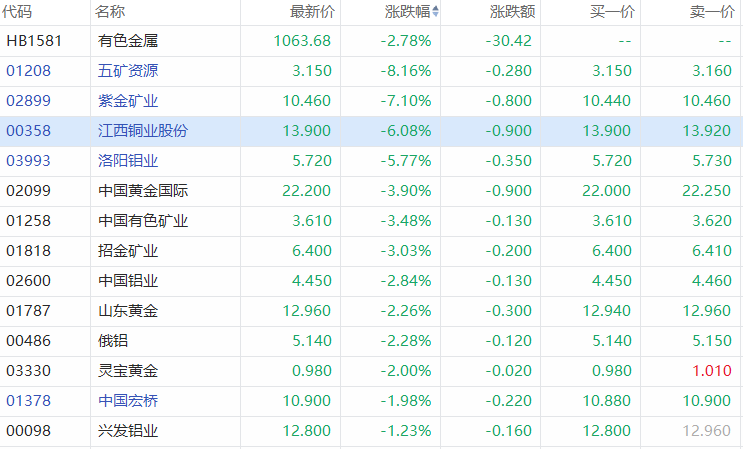Open the 江西铜业股份 stock link
The height and width of the screenshot is (449, 743).
click(x=143, y=131)
